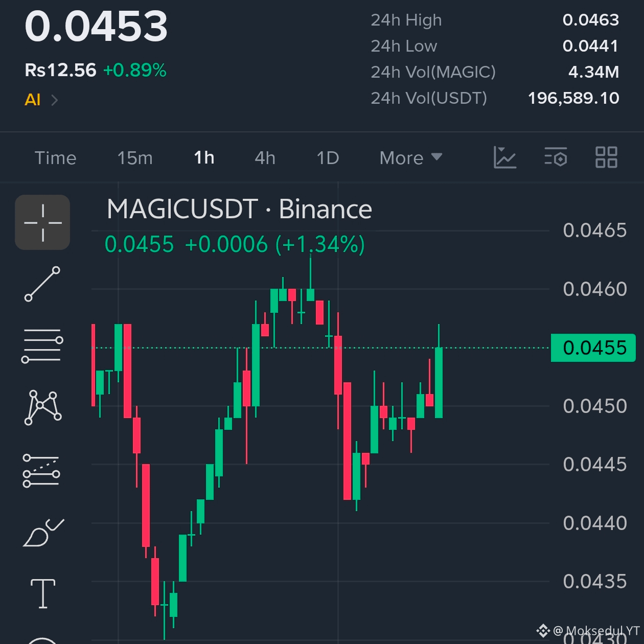Image resolution: width=644 pixels, height=644 pixels.
Task: Click the 0.0465 price axis label
Action: (x=595, y=231)
